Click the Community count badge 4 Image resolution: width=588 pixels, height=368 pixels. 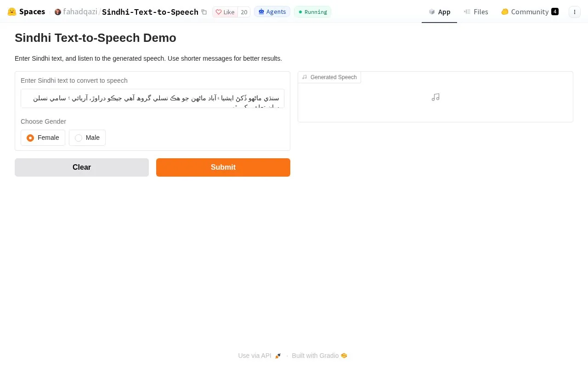tap(555, 11)
